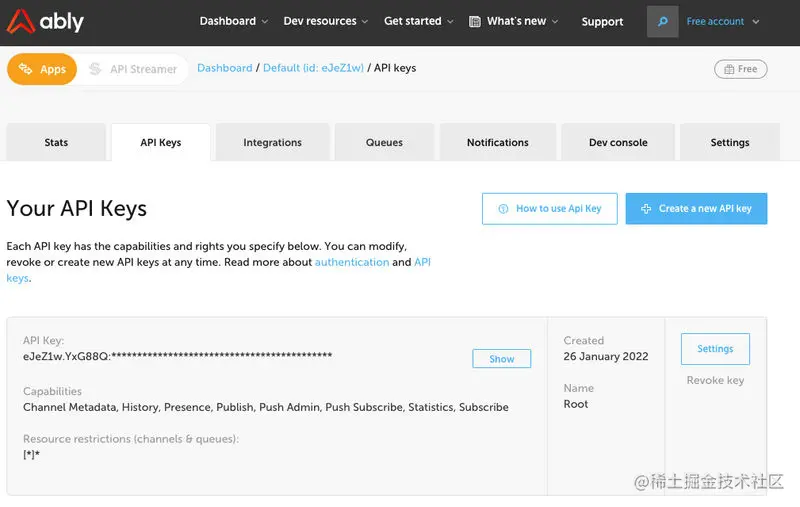Click the API Streamer icon
Screen dimensions: 800x507
pos(95,69)
